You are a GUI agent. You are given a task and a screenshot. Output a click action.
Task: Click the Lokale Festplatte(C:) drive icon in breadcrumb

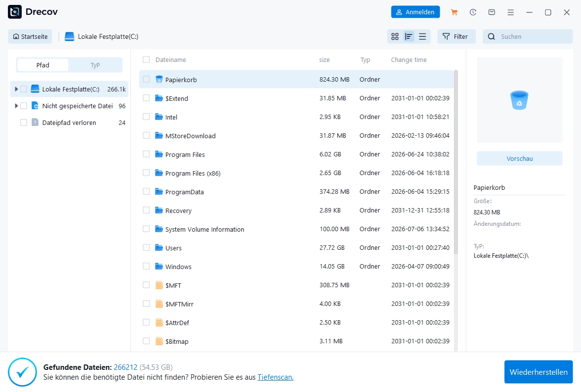point(69,36)
